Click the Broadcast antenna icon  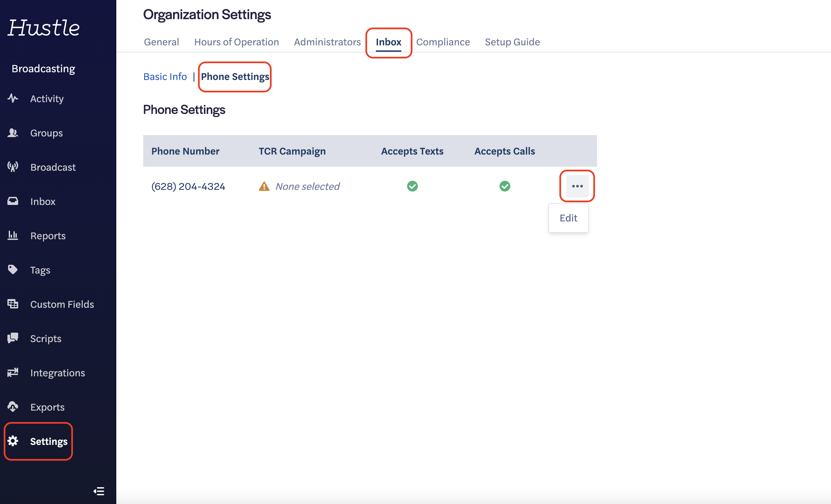12,167
